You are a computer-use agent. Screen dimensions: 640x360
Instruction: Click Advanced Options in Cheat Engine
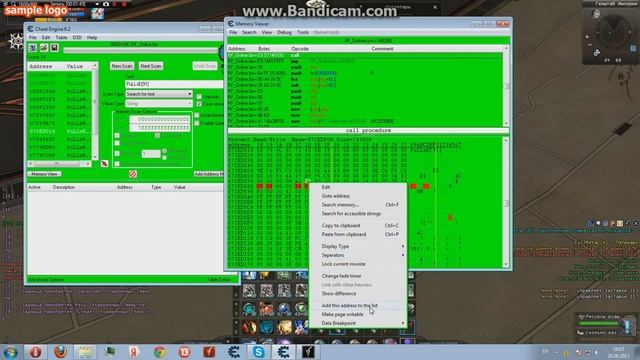coord(46,280)
